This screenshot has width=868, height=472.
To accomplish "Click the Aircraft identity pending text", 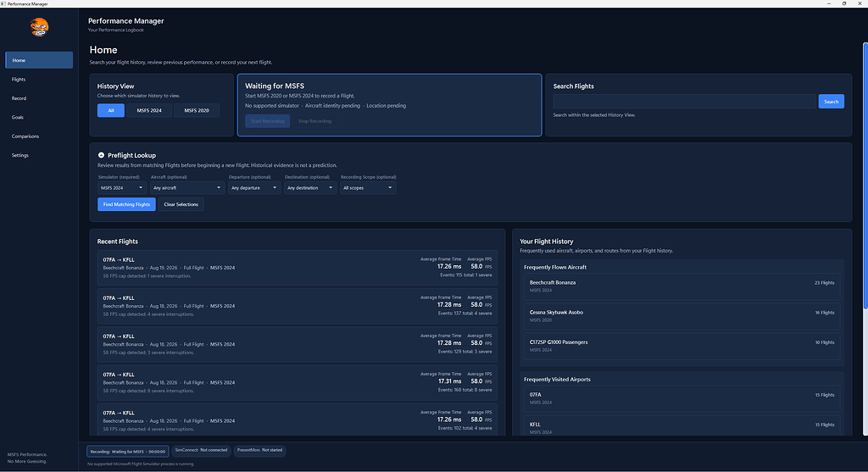I will pyautogui.click(x=332, y=106).
